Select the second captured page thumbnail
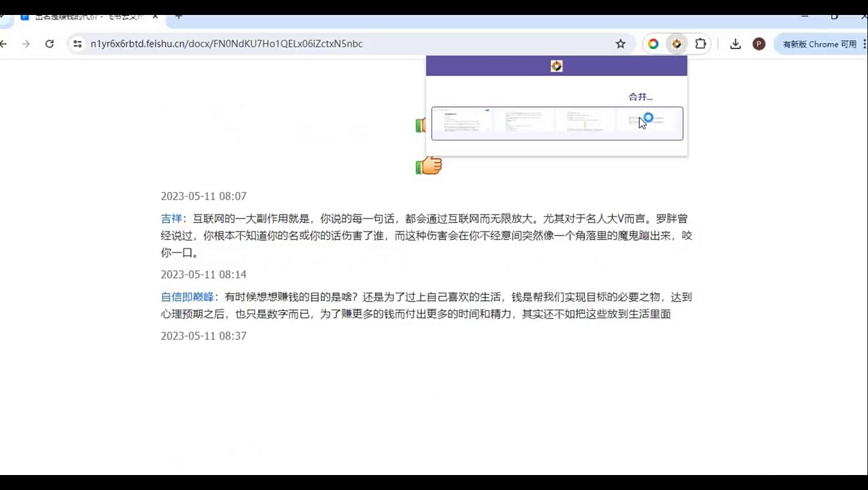The height and width of the screenshot is (490, 868). click(524, 122)
